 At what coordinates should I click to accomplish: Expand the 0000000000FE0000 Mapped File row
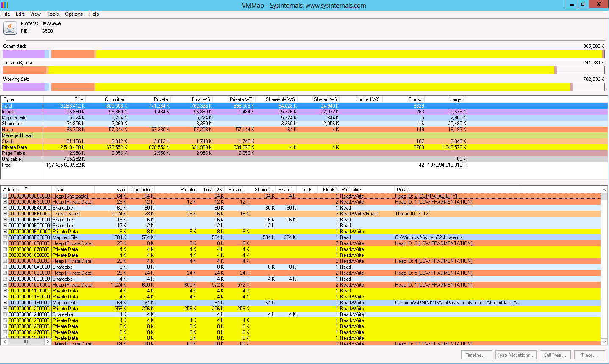point(5,237)
